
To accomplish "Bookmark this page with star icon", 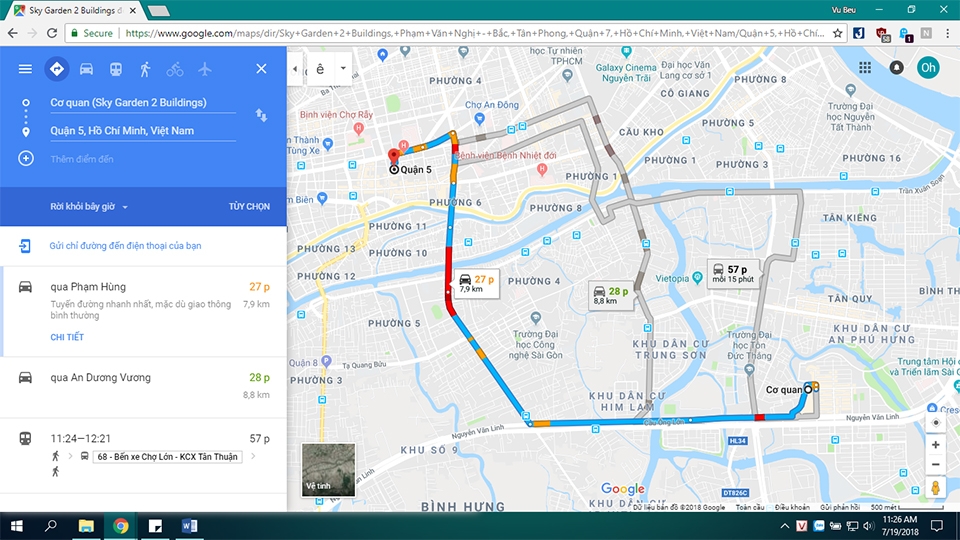I will pyautogui.click(x=838, y=33).
